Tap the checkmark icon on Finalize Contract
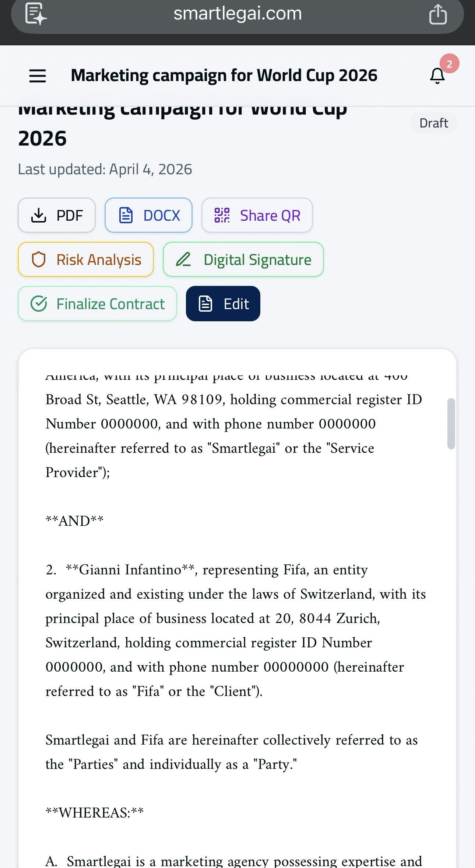475x868 pixels. 39,304
